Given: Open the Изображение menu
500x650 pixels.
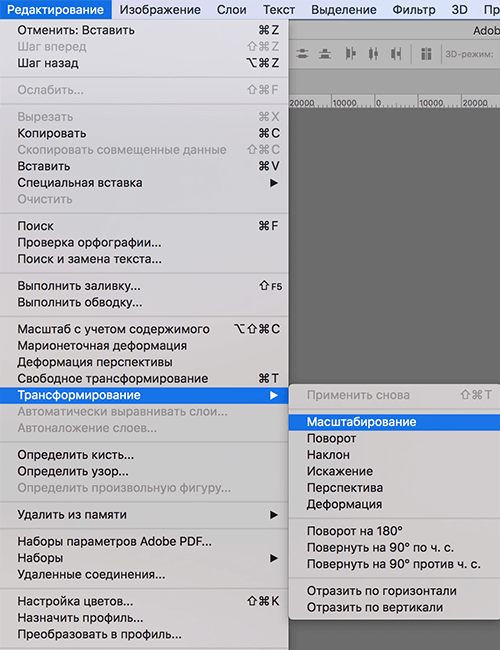Looking at the screenshot, I should click(x=160, y=10).
